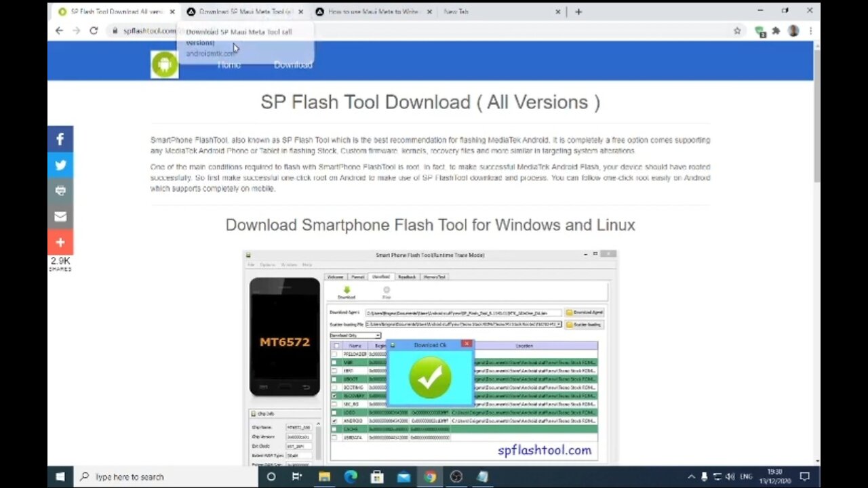The width and height of the screenshot is (868, 488).
Task: Open OBS Studio from the taskbar
Action: coord(456,476)
